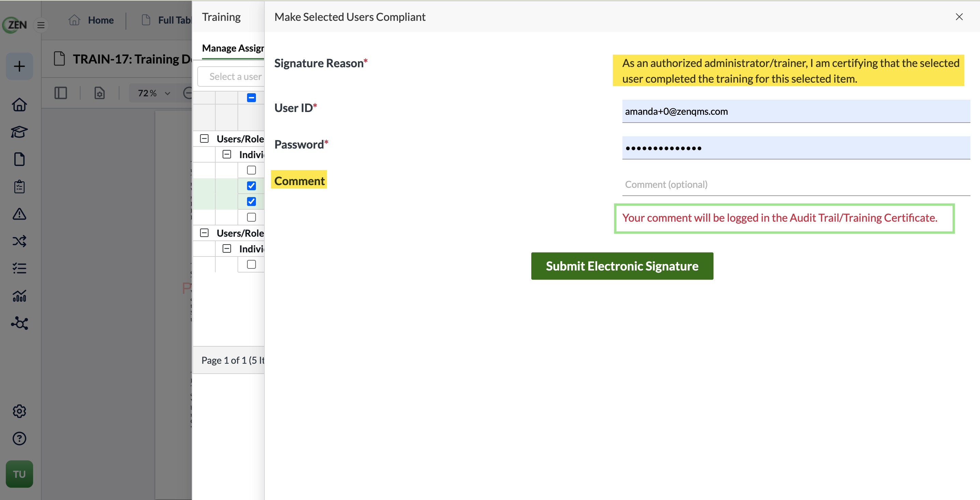
Task: Uncheck the first checked user checkbox
Action: pyautogui.click(x=251, y=186)
